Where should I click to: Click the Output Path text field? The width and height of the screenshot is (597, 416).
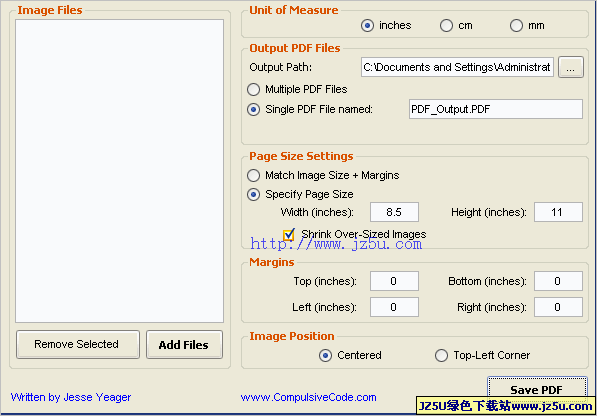click(x=457, y=67)
